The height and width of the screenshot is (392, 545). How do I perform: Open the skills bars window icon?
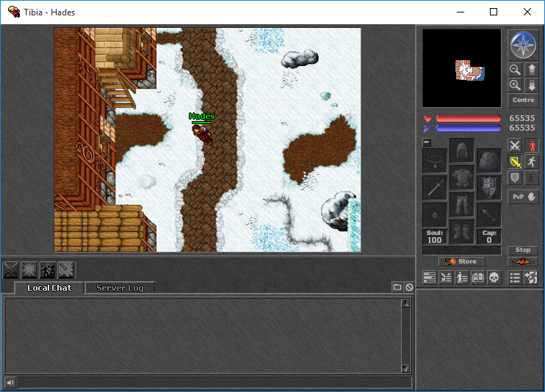(x=430, y=277)
